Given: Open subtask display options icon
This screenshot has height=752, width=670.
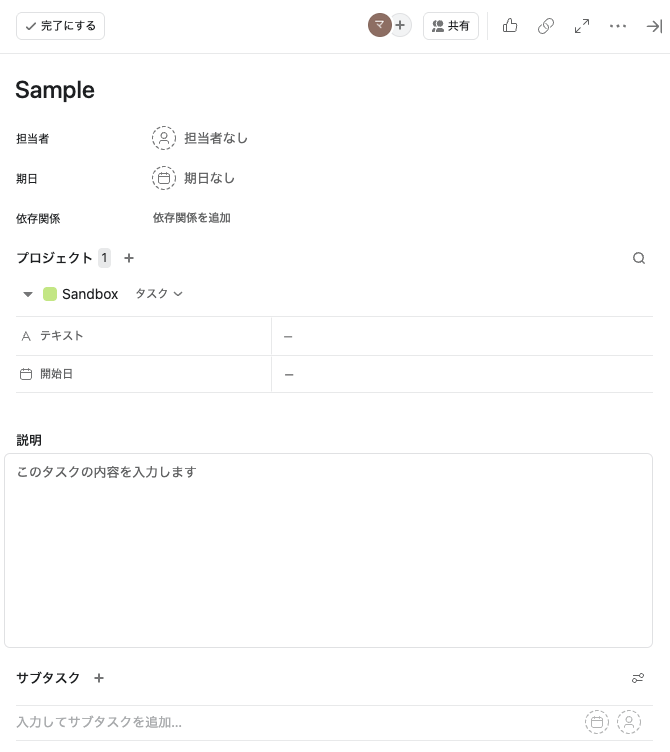Looking at the screenshot, I should click(x=638, y=678).
